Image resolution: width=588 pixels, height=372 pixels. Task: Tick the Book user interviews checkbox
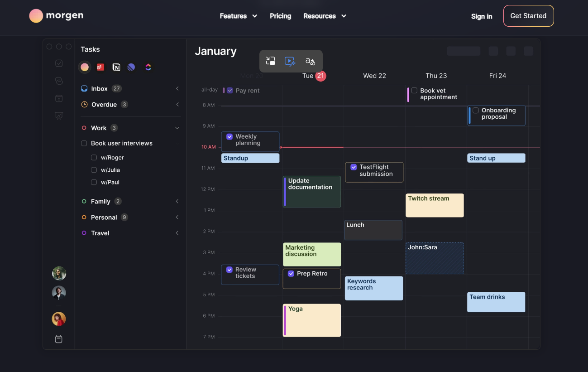pyautogui.click(x=84, y=143)
